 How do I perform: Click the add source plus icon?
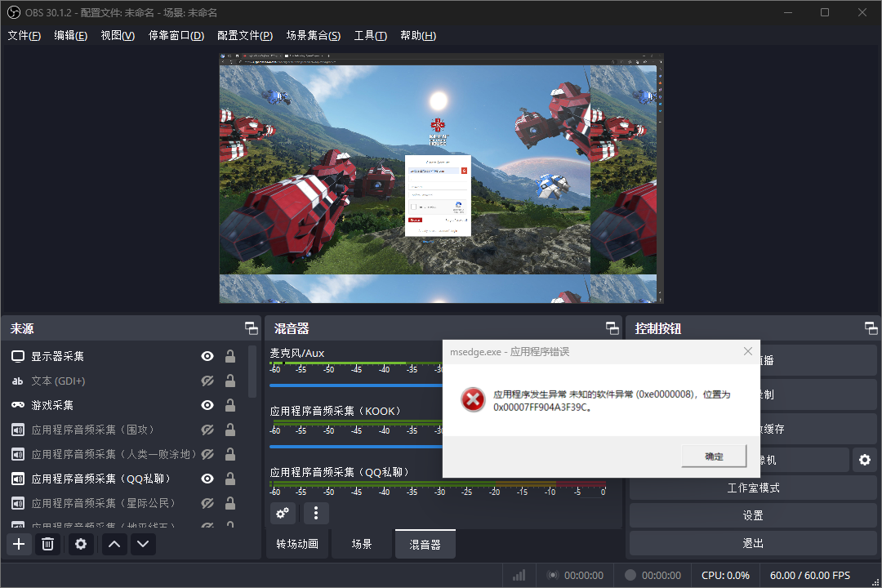(19, 544)
